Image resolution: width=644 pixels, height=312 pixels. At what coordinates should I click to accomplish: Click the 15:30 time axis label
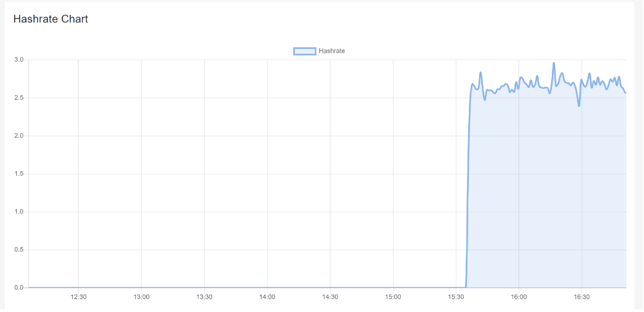pos(456,297)
